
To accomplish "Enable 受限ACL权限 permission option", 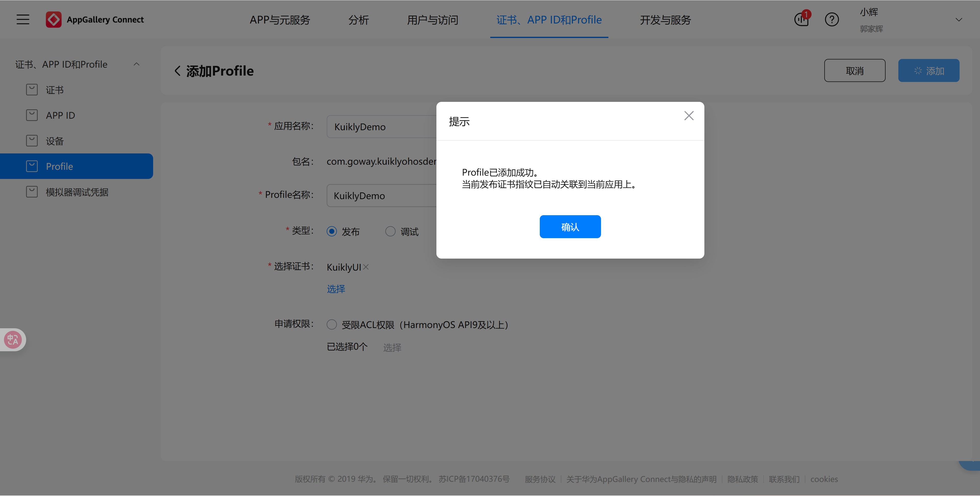I will [331, 324].
